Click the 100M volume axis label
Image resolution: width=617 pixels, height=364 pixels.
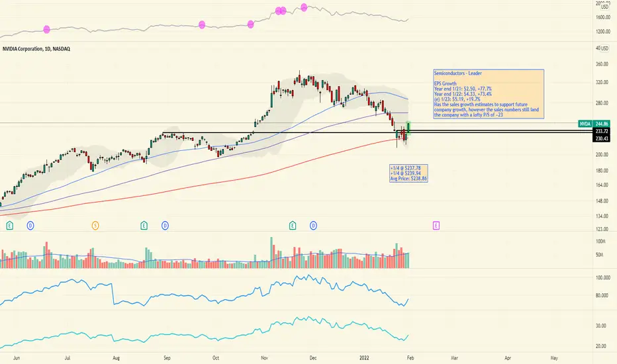coord(600,241)
